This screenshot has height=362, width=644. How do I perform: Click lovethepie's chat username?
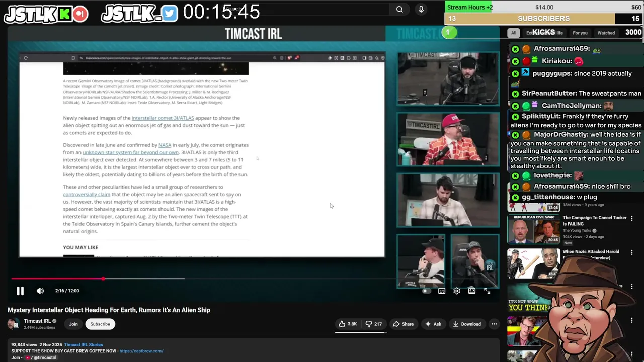point(552,175)
